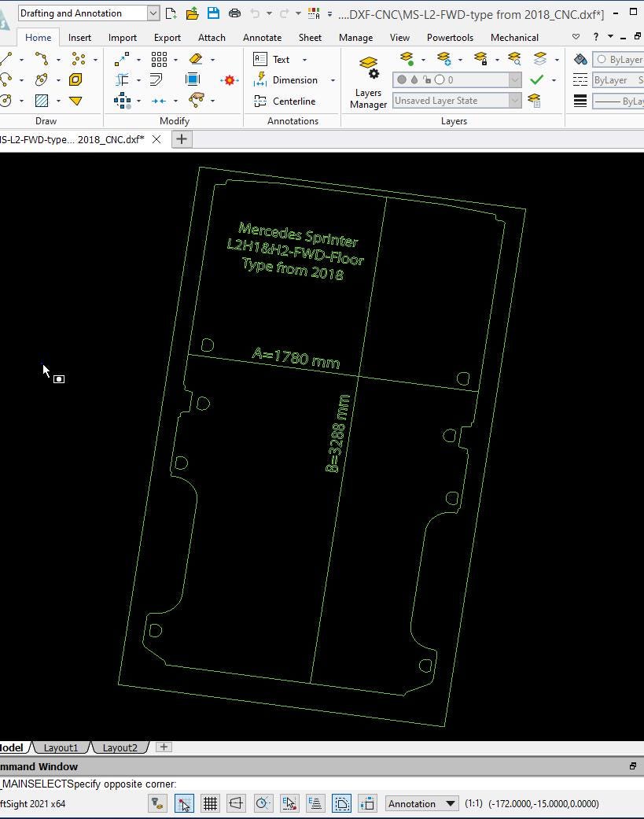The image size is (644, 819).
Task: Select the blue Stretch tool icon
Action: point(193,79)
